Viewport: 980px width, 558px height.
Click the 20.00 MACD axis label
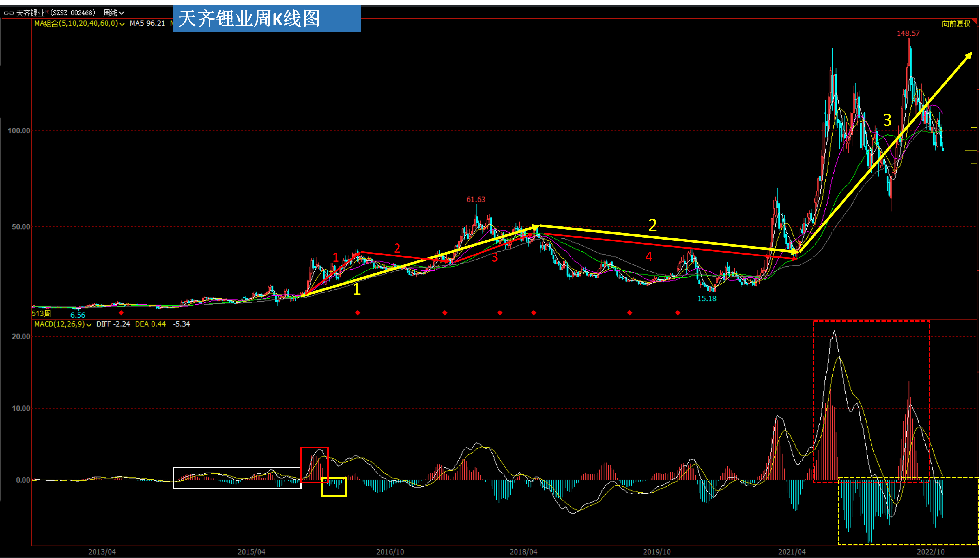coord(21,337)
